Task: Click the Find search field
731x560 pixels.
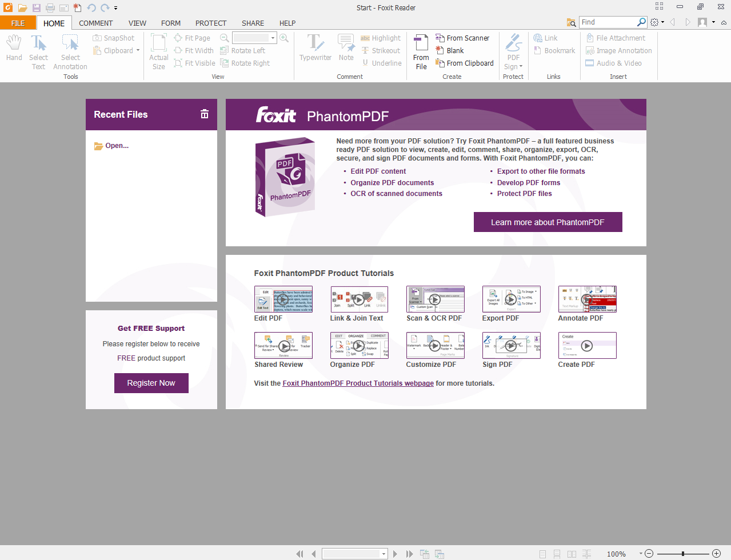Action: pos(608,22)
